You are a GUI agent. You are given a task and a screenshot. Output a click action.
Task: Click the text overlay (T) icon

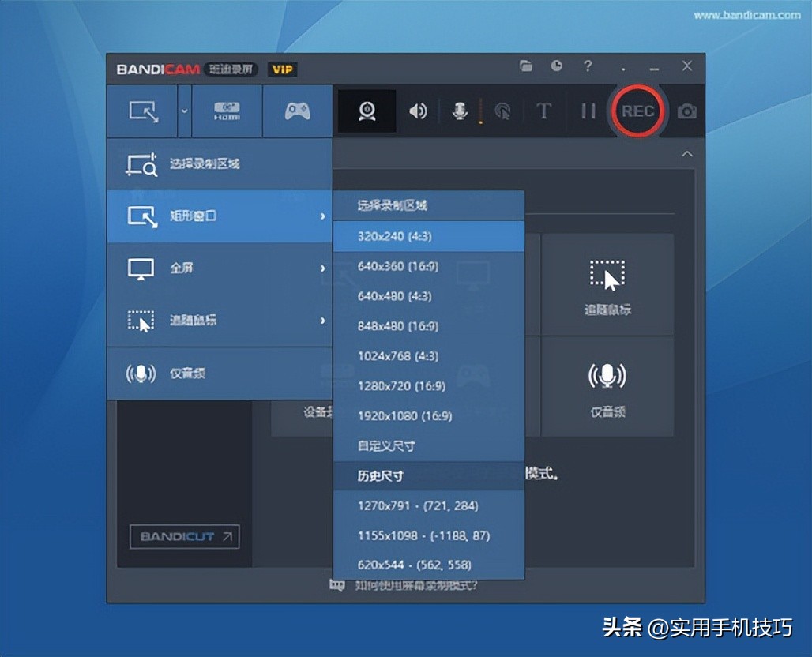543,111
